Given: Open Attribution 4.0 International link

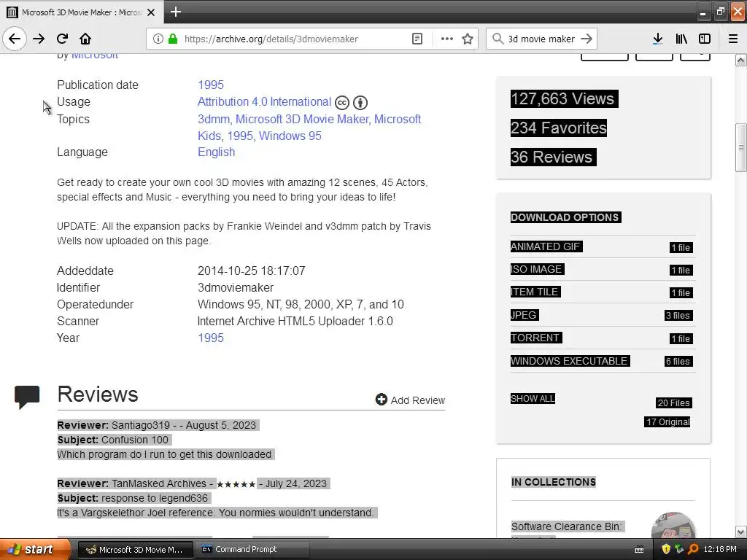Looking at the screenshot, I should point(264,102).
